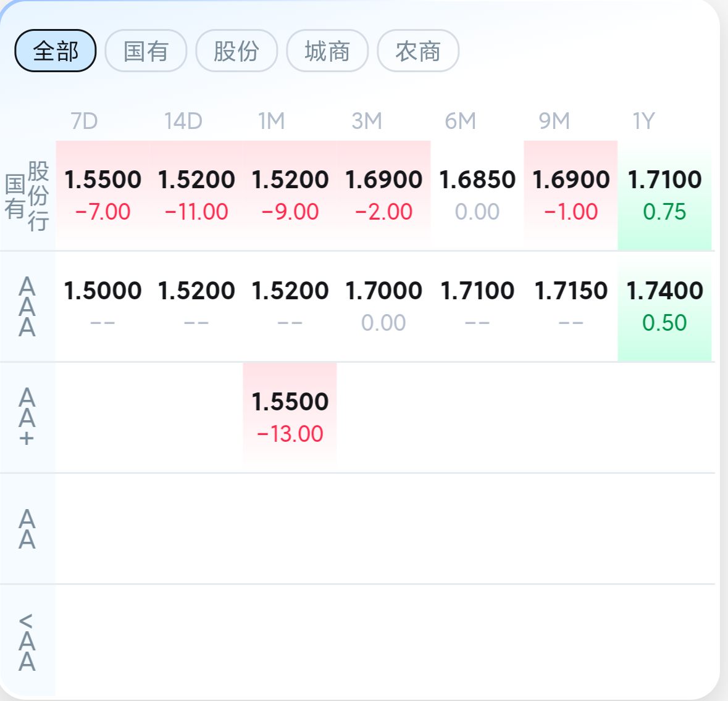Switch to the 国有 filter tab
Image resolution: width=728 pixels, height=701 pixels.
[146, 51]
